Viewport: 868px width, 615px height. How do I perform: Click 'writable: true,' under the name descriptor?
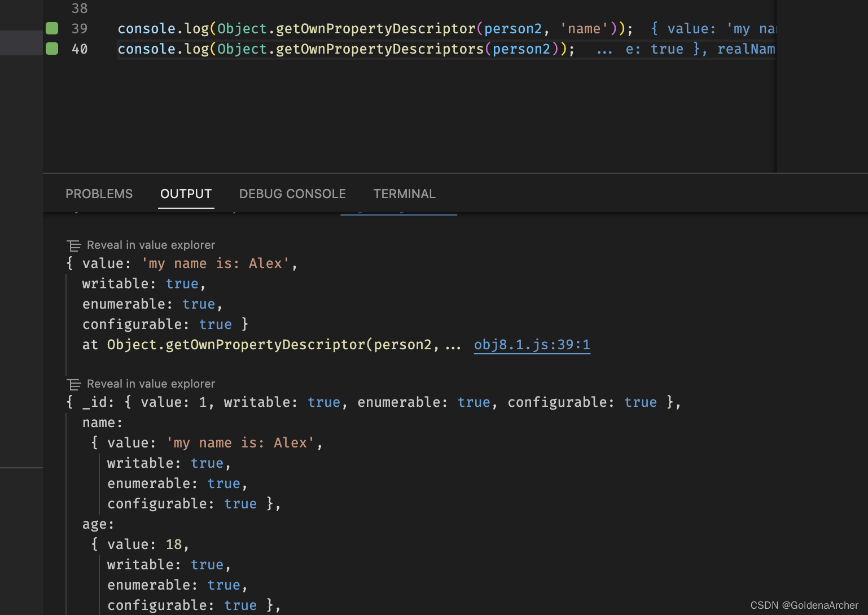coord(169,463)
